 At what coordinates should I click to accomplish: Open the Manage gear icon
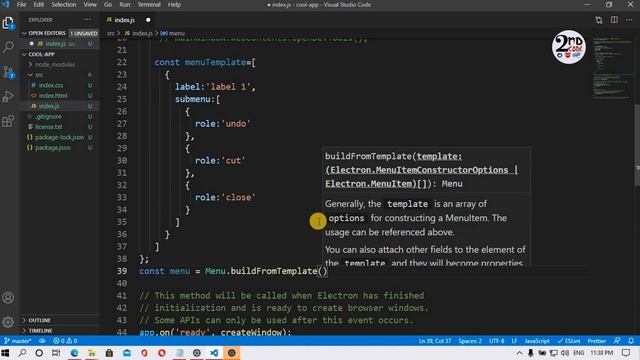coord(8,322)
